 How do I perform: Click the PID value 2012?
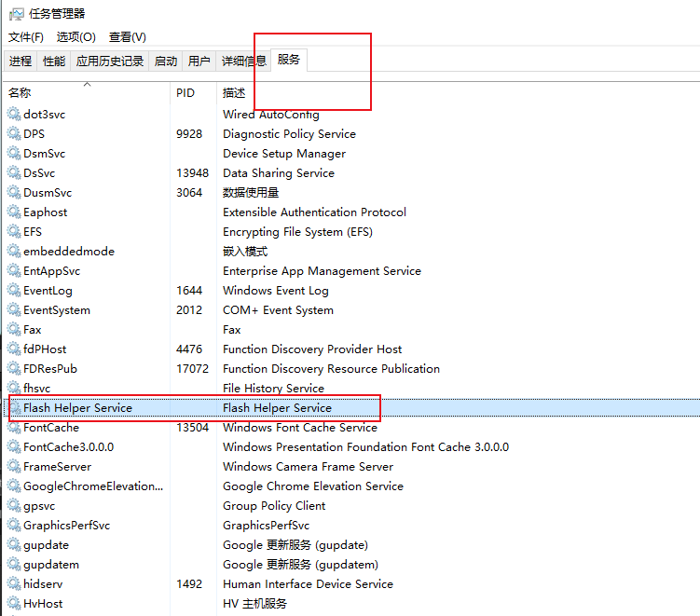pyautogui.click(x=189, y=310)
